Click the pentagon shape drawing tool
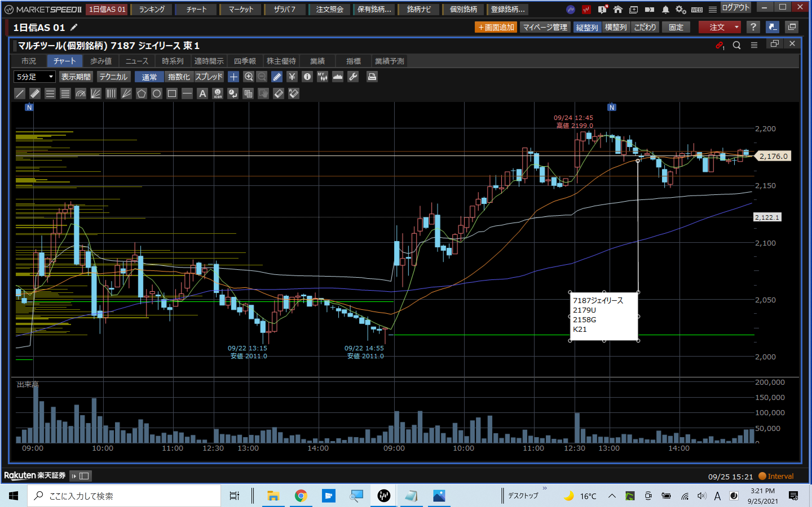This screenshot has width=812, height=507. [x=141, y=94]
